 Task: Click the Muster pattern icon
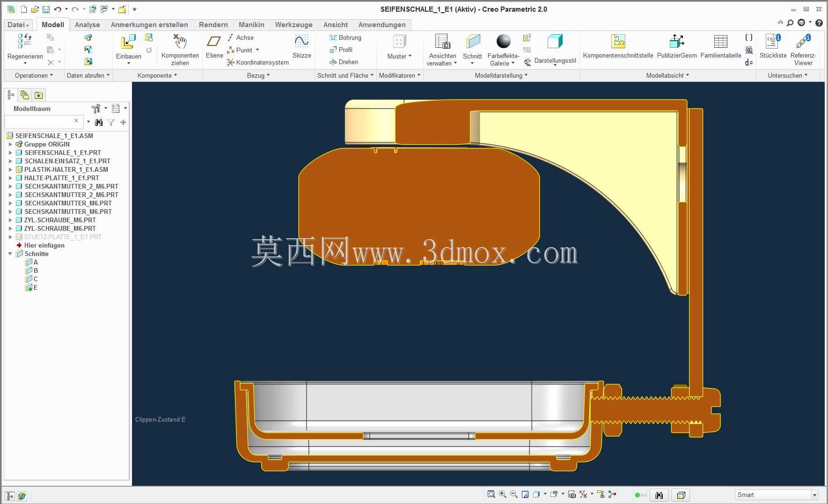pyautogui.click(x=399, y=42)
